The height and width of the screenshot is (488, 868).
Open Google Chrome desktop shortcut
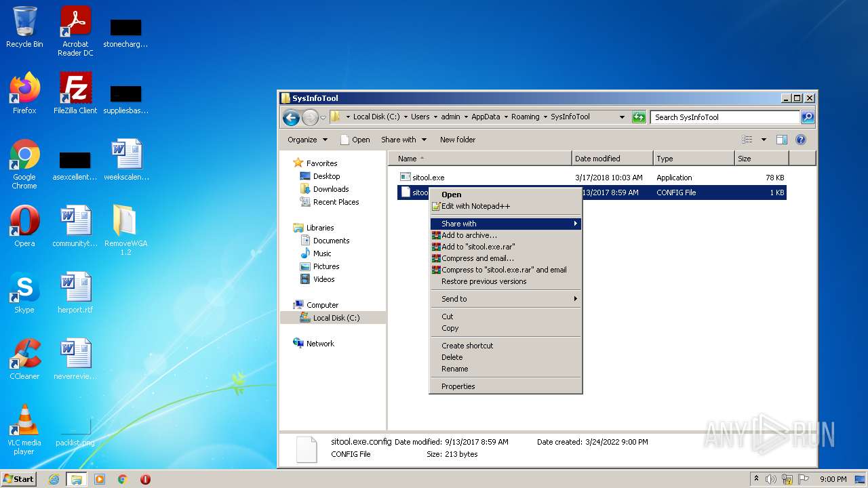click(24, 163)
